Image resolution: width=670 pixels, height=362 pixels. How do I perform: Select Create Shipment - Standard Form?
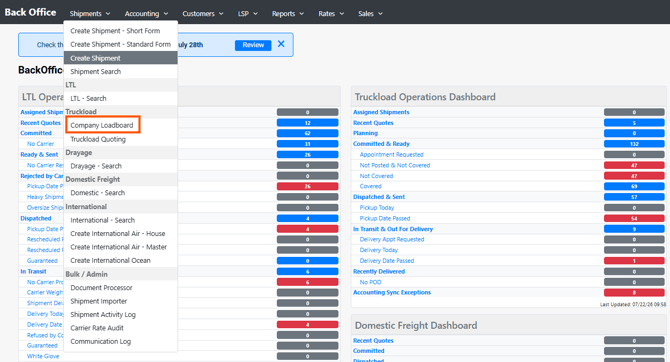click(120, 44)
